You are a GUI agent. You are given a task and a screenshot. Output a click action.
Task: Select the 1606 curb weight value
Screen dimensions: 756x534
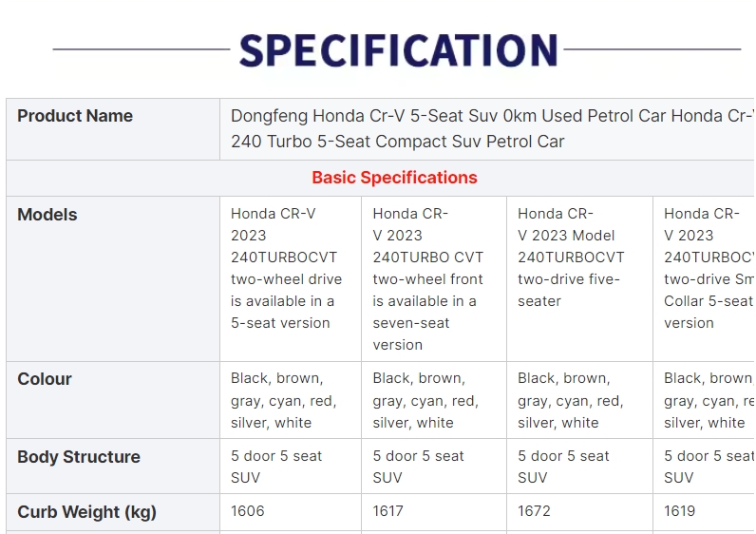(248, 511)
